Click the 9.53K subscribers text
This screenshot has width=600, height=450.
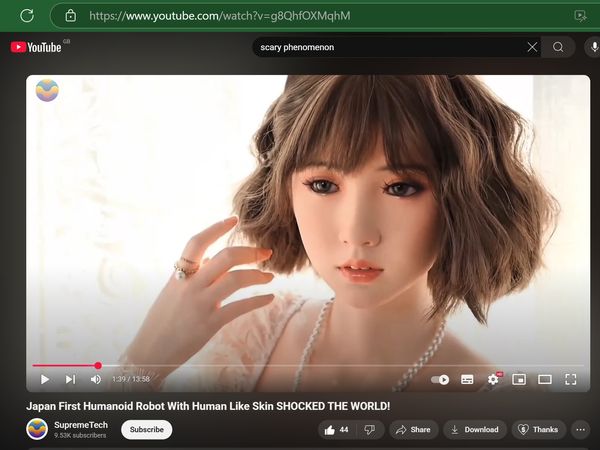click(80, 435)
